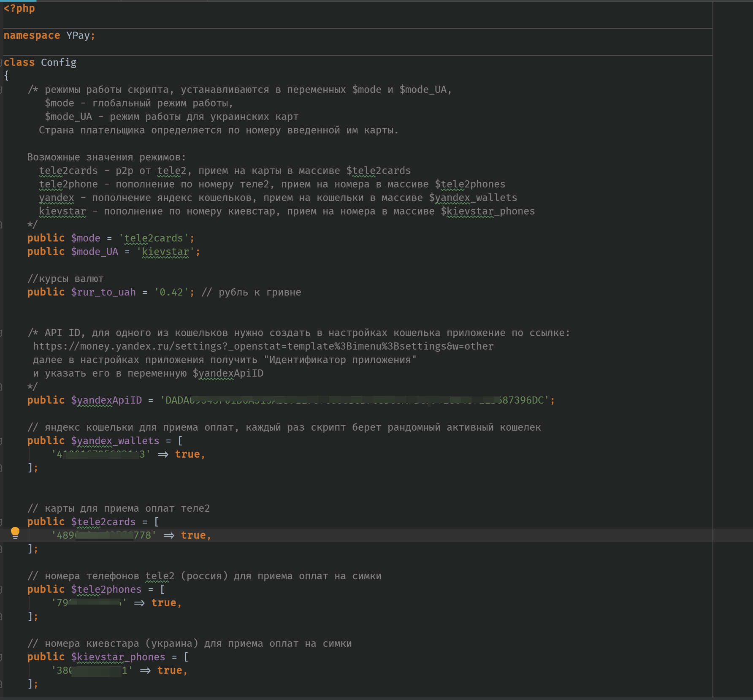Place cursor in the 'tele2cards' mode string

154,239
